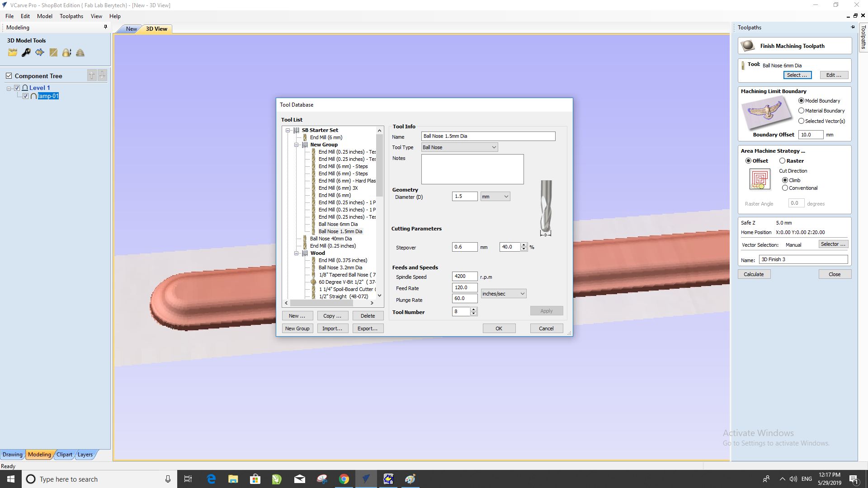
Task: Click the Delete tool button
Action: pos(368,316)
